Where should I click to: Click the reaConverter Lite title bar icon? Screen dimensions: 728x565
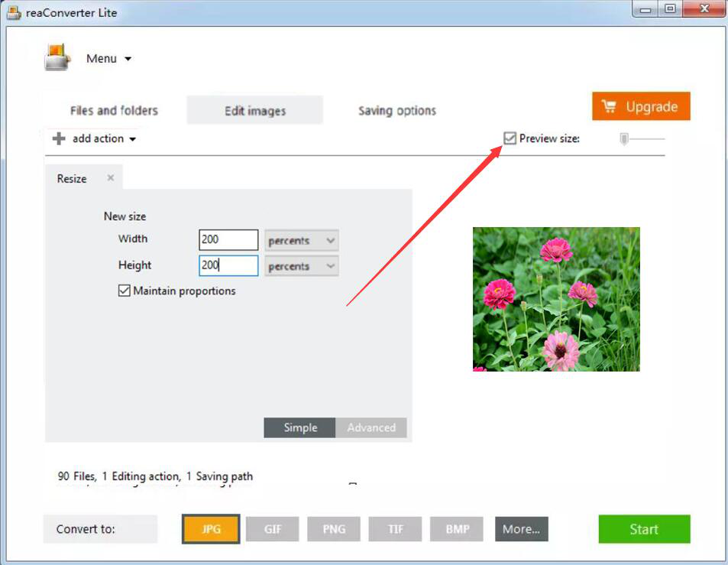point(14,12)
